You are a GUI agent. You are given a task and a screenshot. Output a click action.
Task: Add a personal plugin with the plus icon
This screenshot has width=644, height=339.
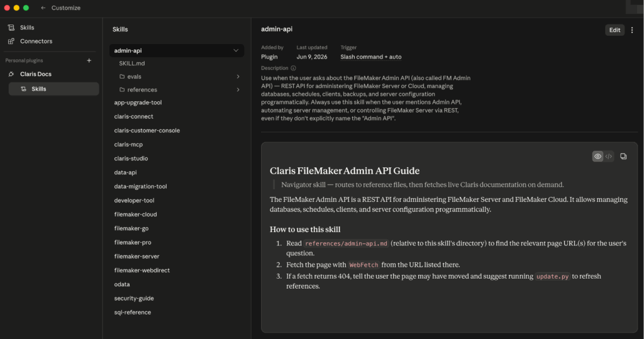pos(89,60)
